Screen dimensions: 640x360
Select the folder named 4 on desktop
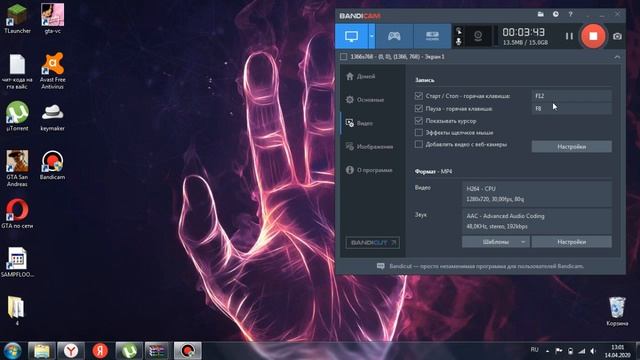[x=16, y=311]
